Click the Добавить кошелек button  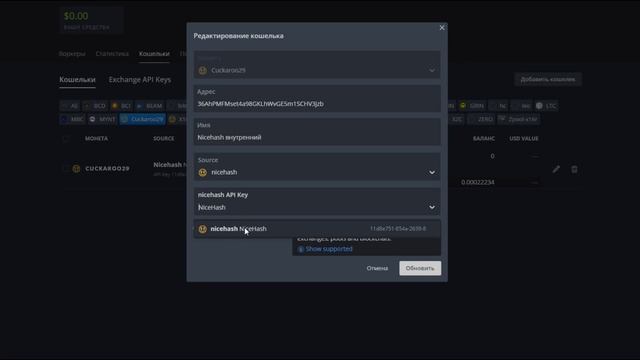[548, 79]
